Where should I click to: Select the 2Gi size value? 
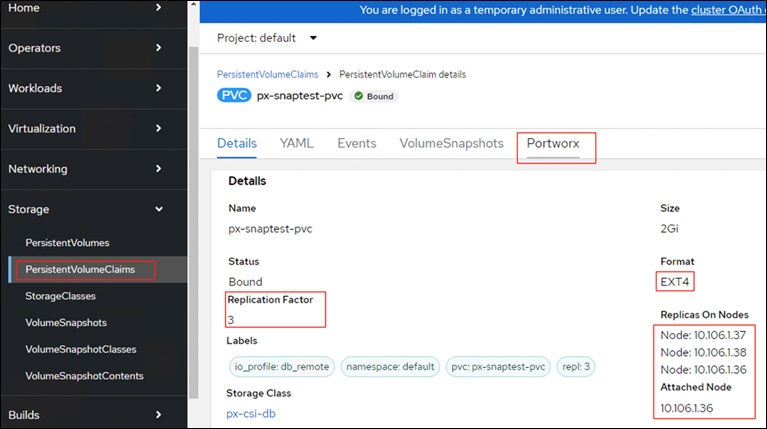(669, 229)
